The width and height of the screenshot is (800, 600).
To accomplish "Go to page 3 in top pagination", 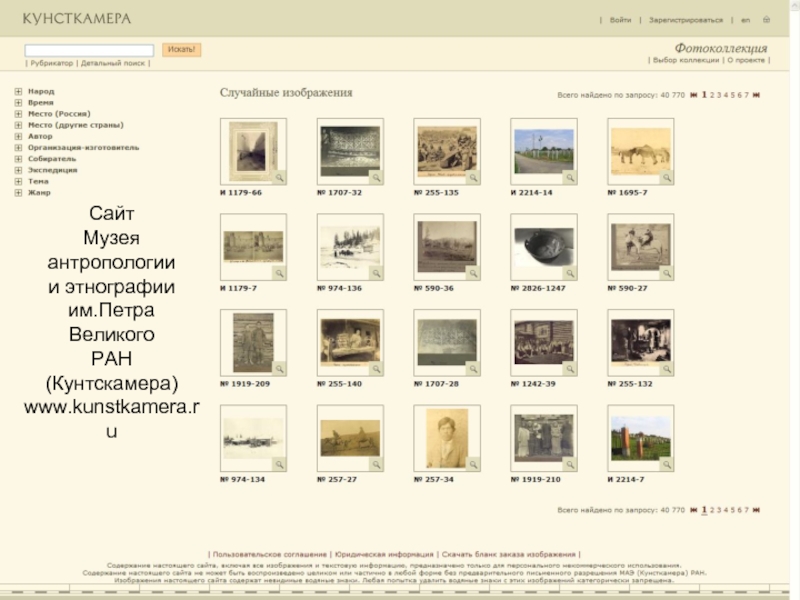I will coord(720,95).
